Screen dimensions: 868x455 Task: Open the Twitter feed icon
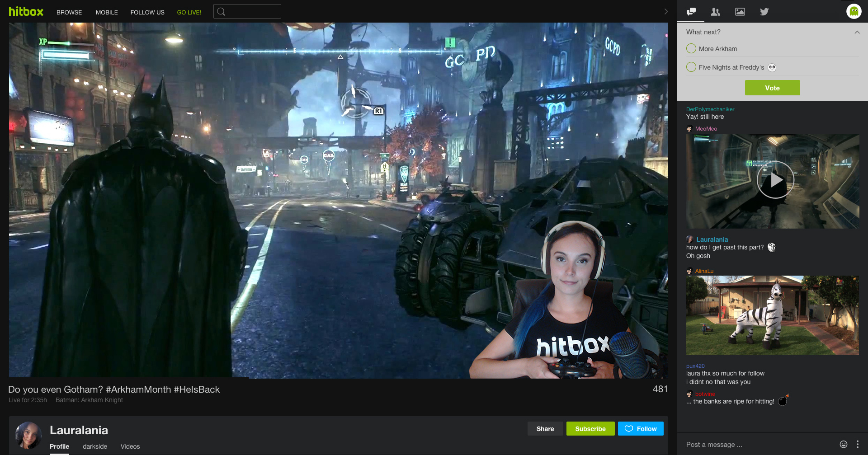pos(764,12)
